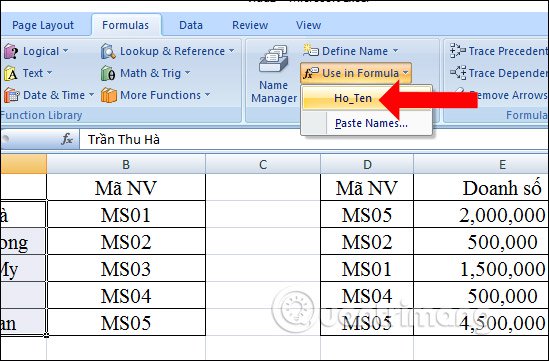Open the Name Manager
549x361 pixels.
click(x=274, y=74)
